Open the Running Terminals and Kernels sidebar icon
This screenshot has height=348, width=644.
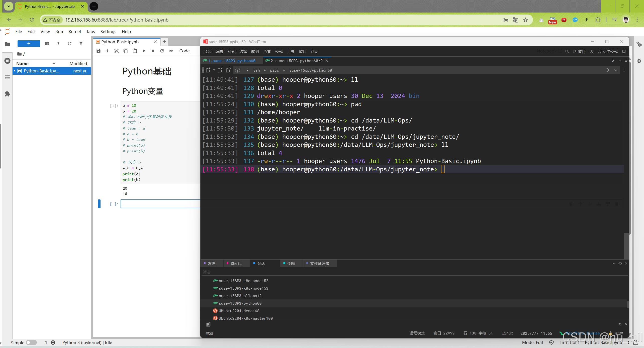click(x=7, y=61)
